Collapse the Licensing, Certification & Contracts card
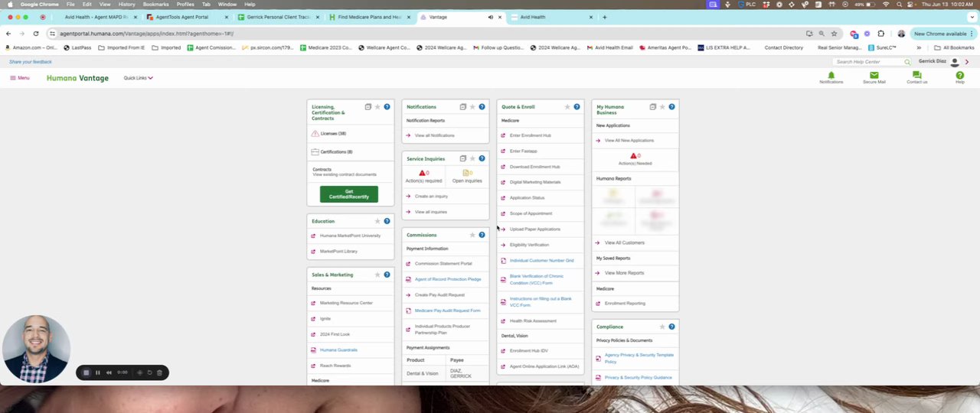 (x=368, y=107)
